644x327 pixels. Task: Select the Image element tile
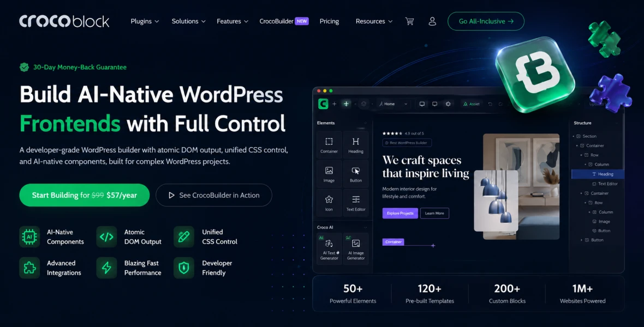coord(329,173)
